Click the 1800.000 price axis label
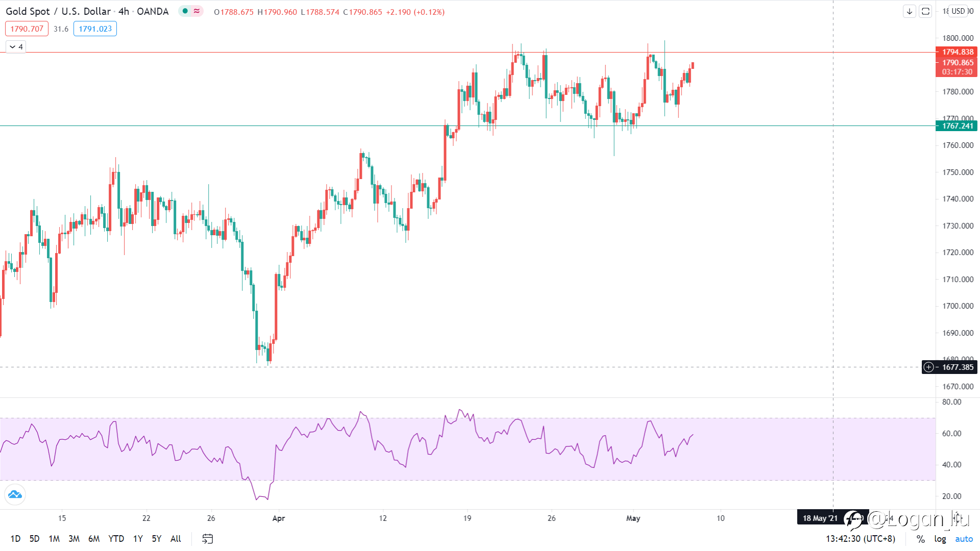This screenshot has width=980, height=551. (x=958, y=38)
